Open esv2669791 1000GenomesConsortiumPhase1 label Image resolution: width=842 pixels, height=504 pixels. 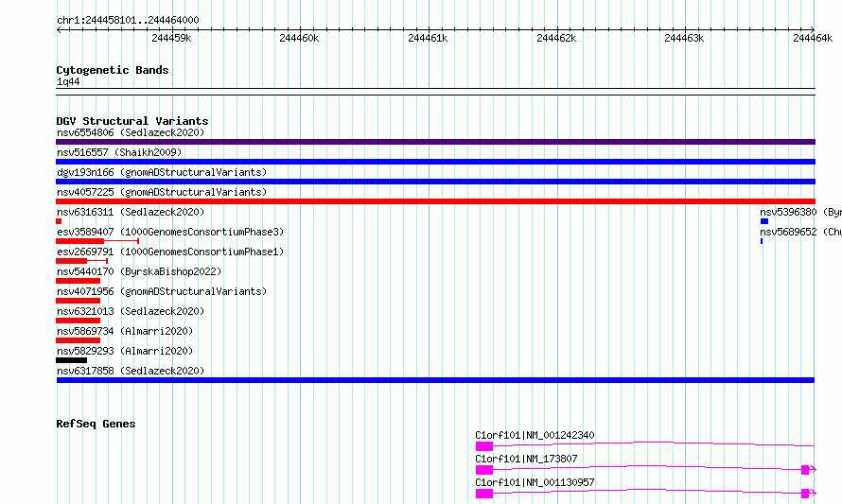[x=170, y=252]
